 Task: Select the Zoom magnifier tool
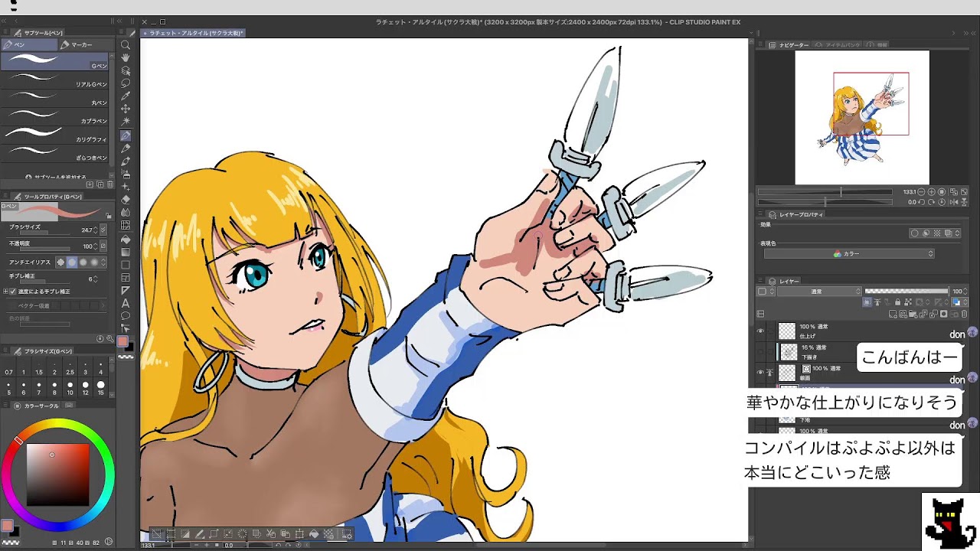pos(126,44)
